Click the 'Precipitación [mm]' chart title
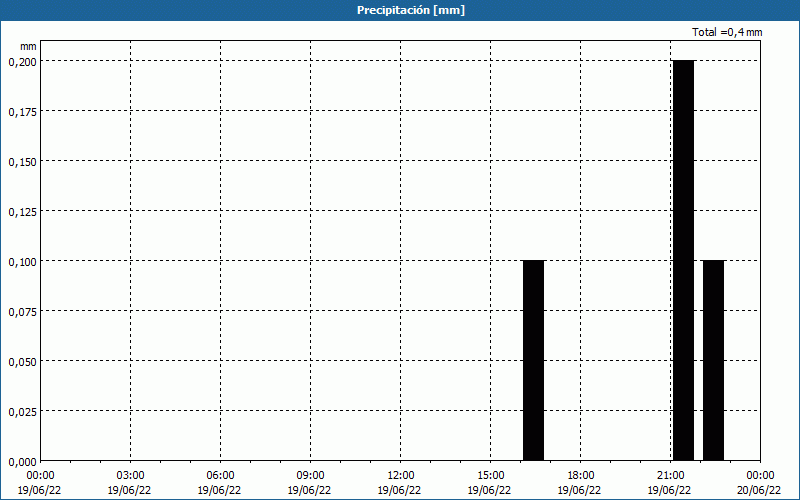800x500 pixels. tap(411, 10)
